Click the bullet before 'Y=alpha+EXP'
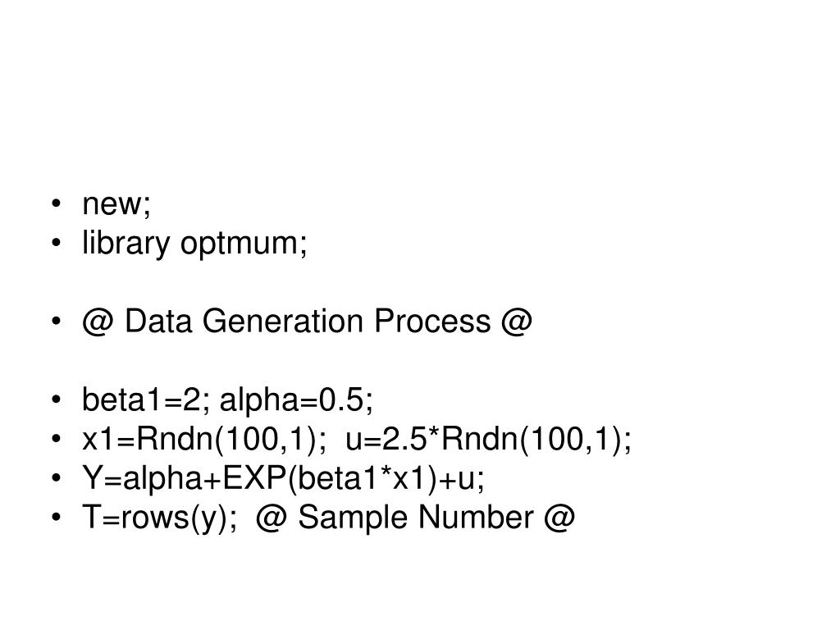The height and width of the screenshot is (630, 840). 57,478
